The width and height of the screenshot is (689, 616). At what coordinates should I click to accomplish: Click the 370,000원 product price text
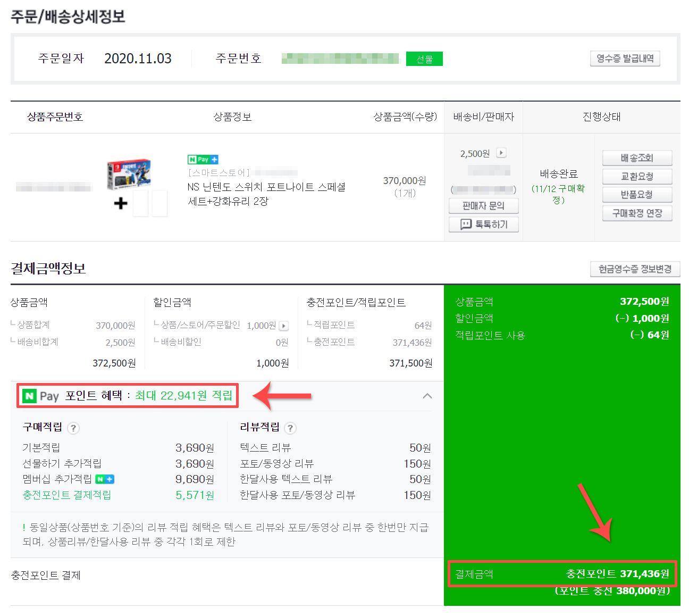point(405,181)
